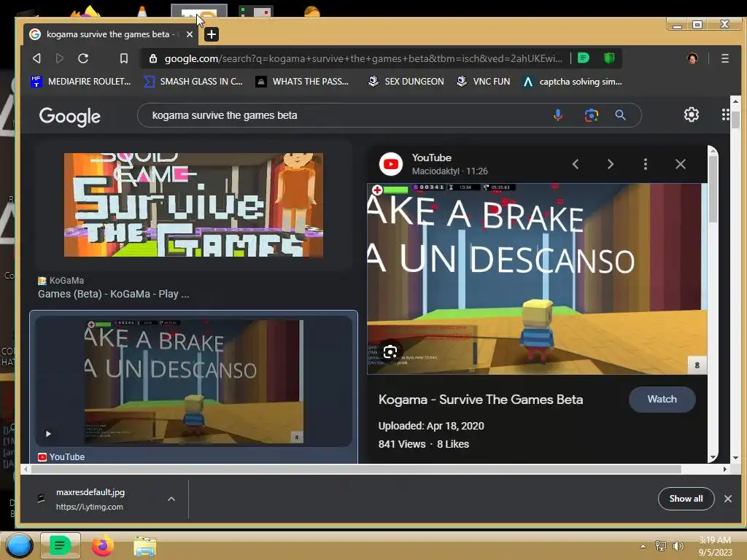The height and width of the screenshot is (560, 747).
Task: Click the preview panel vertical scrollbar
Action: [713, 189]
